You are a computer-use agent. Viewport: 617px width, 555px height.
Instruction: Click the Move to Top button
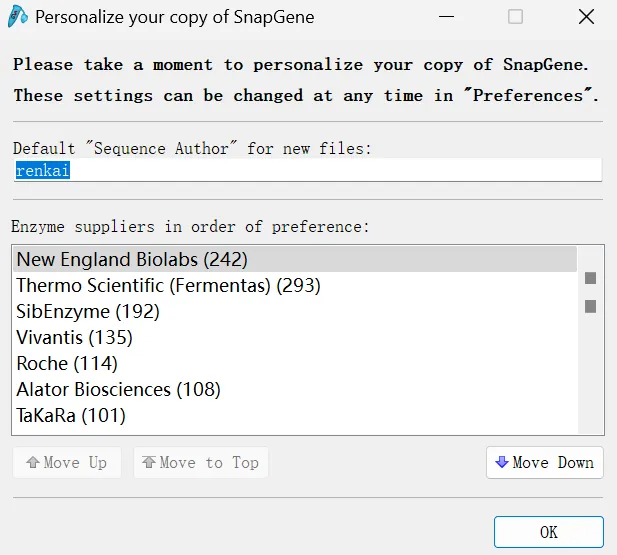pyautogui.click(x=201, y=462)
